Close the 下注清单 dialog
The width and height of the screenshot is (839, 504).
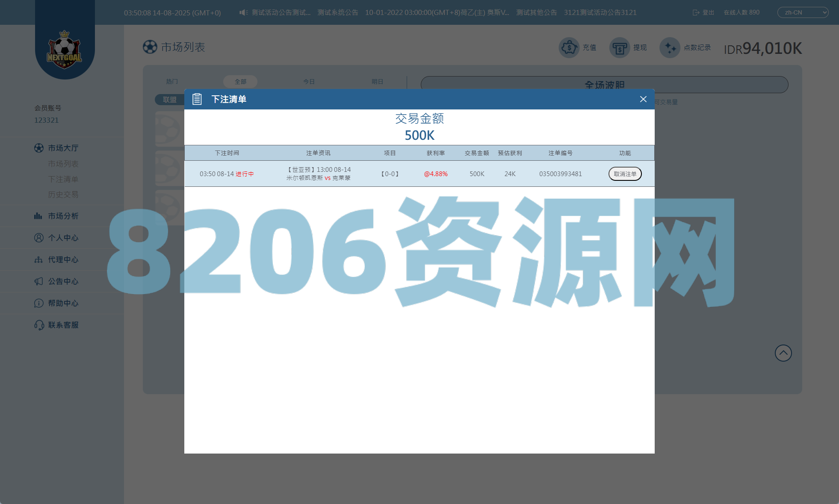click(643, 99)
